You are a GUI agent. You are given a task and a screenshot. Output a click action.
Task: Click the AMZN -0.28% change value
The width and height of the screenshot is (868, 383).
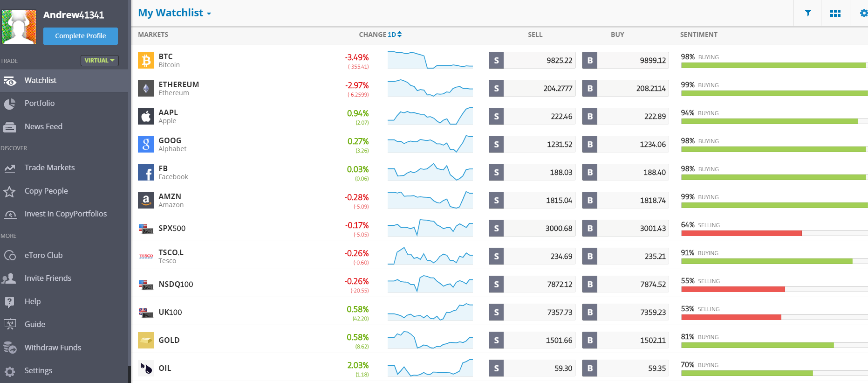(357, 197)
